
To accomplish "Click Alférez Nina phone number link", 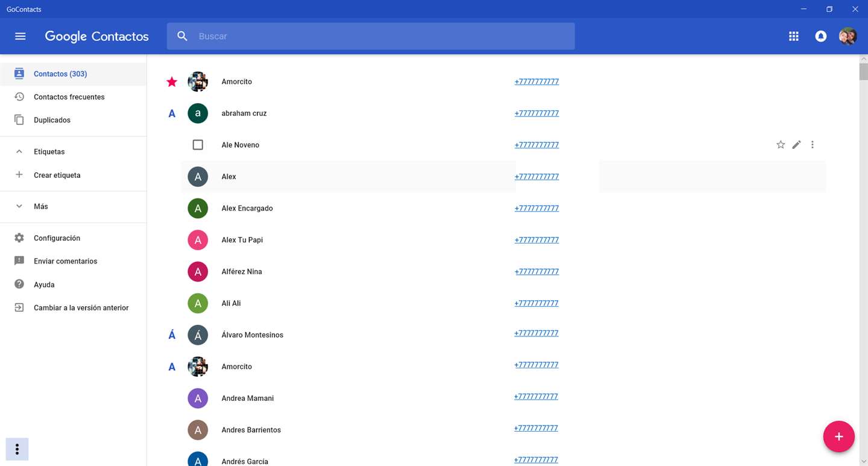I will pyautogui.click(x=536, y=271).
